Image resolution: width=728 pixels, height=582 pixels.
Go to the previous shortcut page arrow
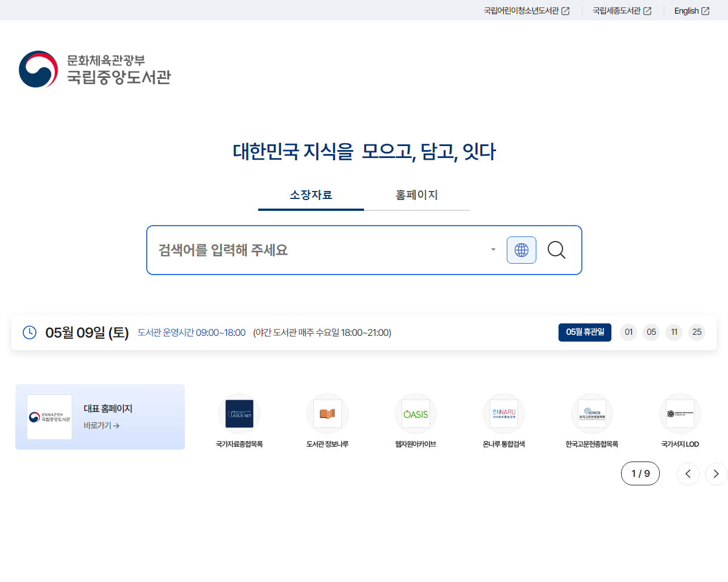point(688,474)
